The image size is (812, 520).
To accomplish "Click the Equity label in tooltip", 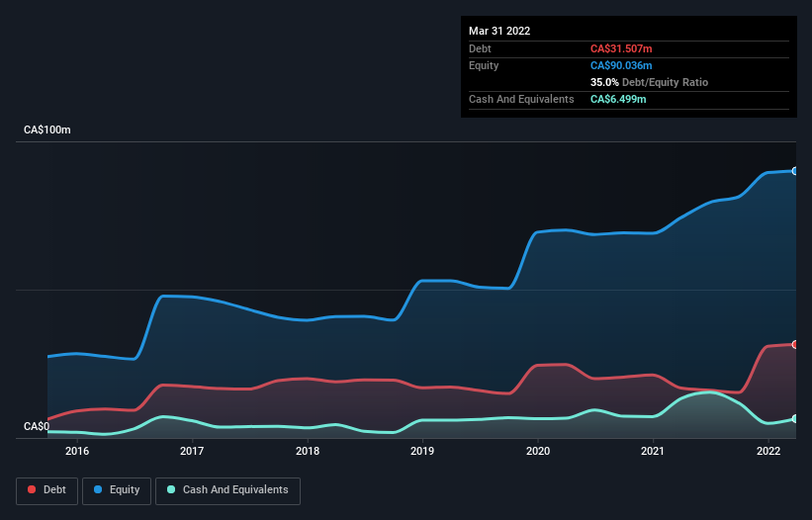I will pos(484,65).
